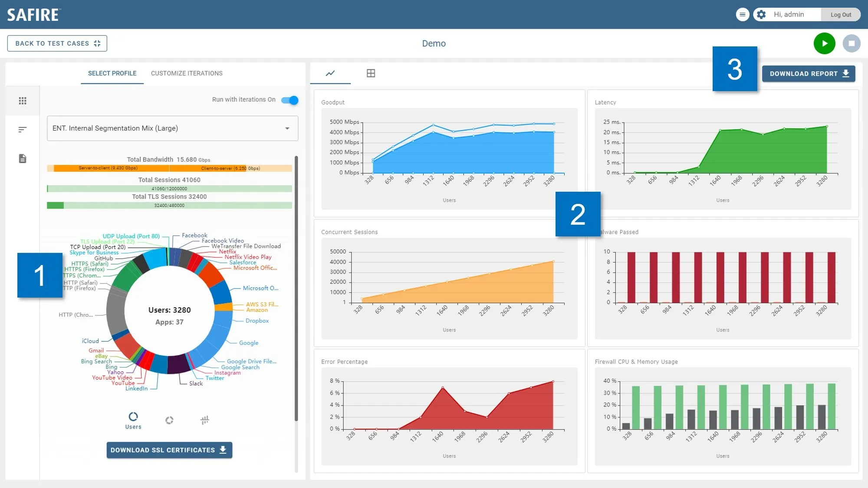Click DOWNLOAD SSL CERTIFICATES button
Screen dimensions: 868x488
pos(169,450)
